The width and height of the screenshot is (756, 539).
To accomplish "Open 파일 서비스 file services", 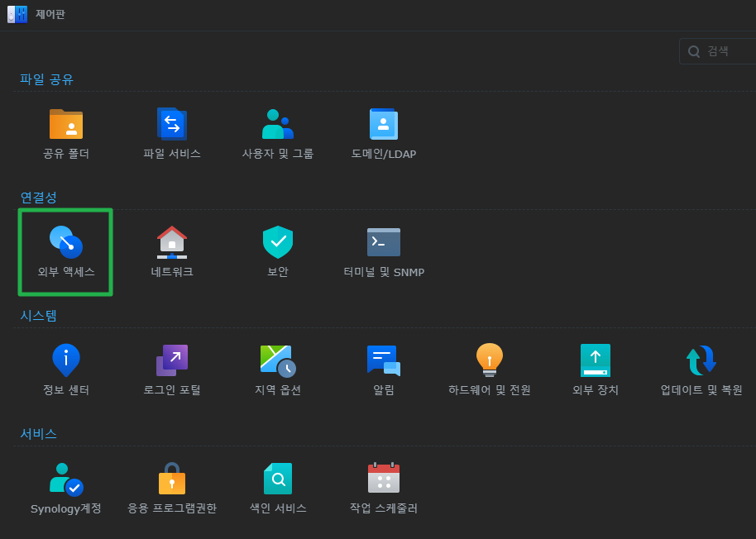I will pyautogui.click(x=172, y=125).
